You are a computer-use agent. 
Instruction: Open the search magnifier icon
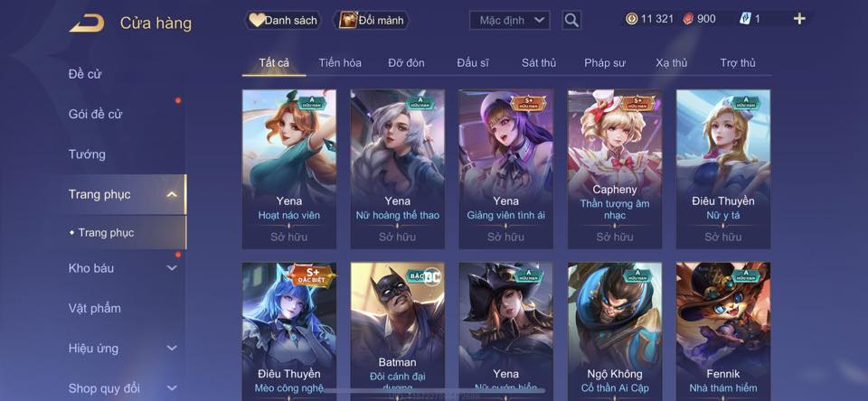571,21
